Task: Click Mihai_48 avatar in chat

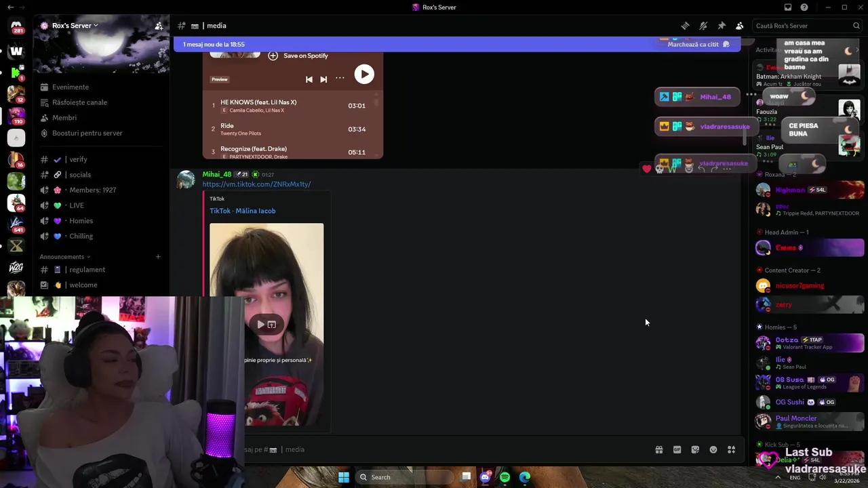Action: [186, 180]
